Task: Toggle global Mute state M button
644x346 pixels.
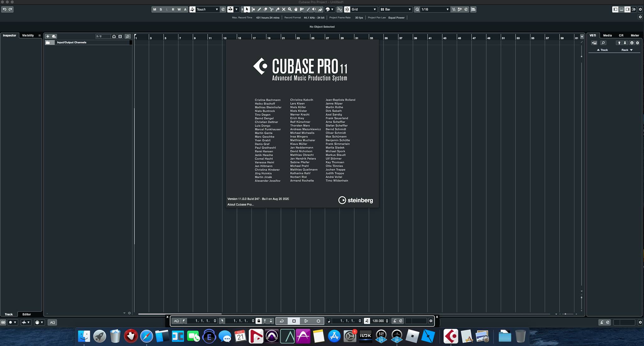Action: tap(154, 9)
